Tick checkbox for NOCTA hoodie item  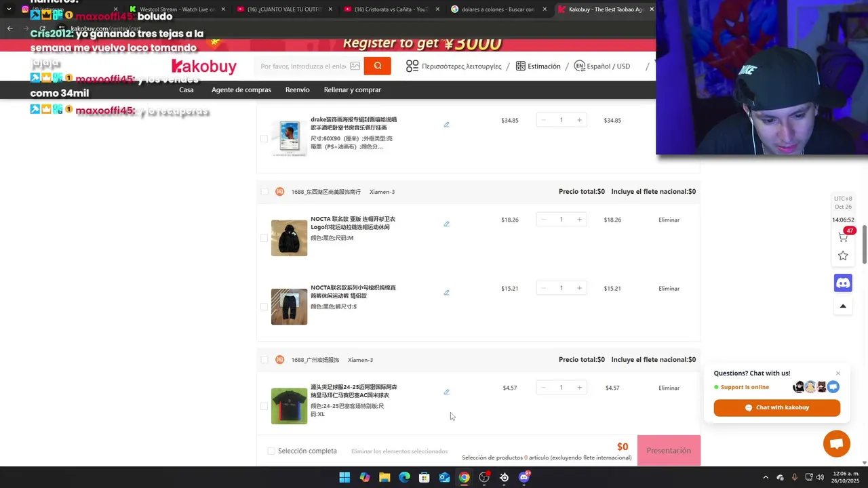[x=264, y=238]
